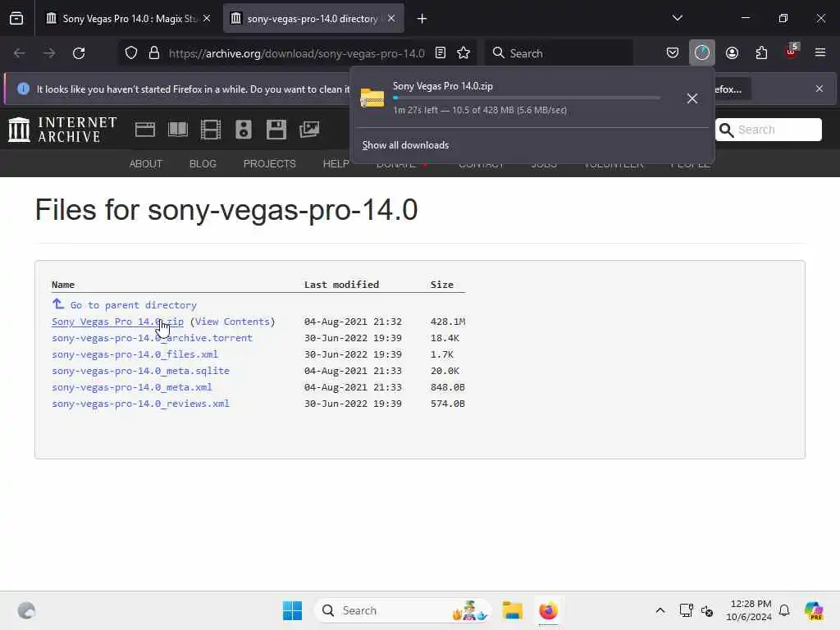This screenshot has width=840, height=630.
Task: Click the Last modified column header
Action: pyautogui.click(x=341, y=285)
